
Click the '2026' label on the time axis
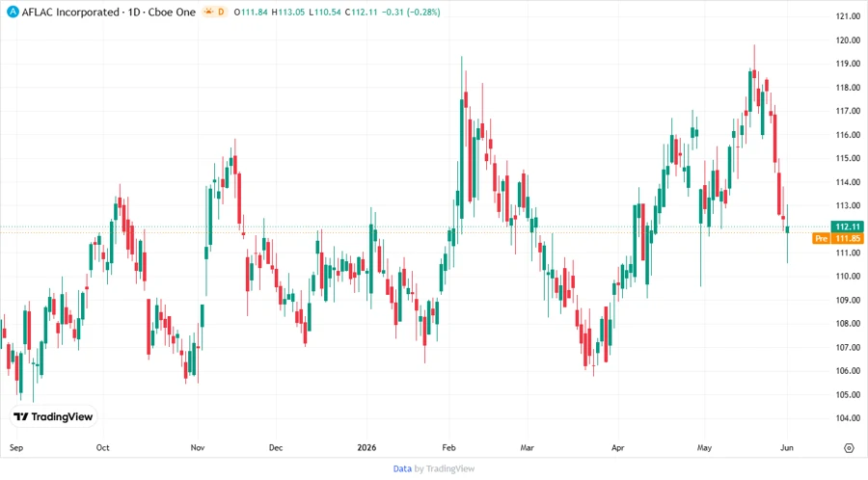pos(366,447)
